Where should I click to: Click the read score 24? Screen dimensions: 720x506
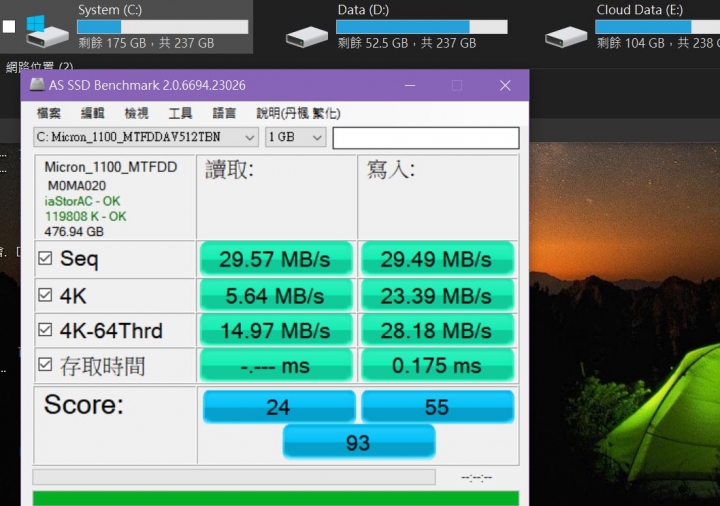(279, 406)
